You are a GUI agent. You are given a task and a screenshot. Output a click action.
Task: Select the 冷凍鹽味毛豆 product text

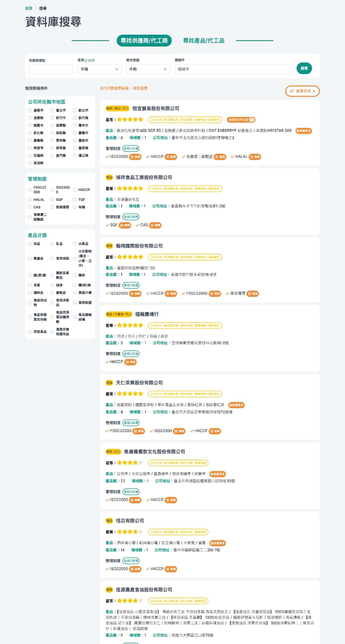(x=128, y=199)
